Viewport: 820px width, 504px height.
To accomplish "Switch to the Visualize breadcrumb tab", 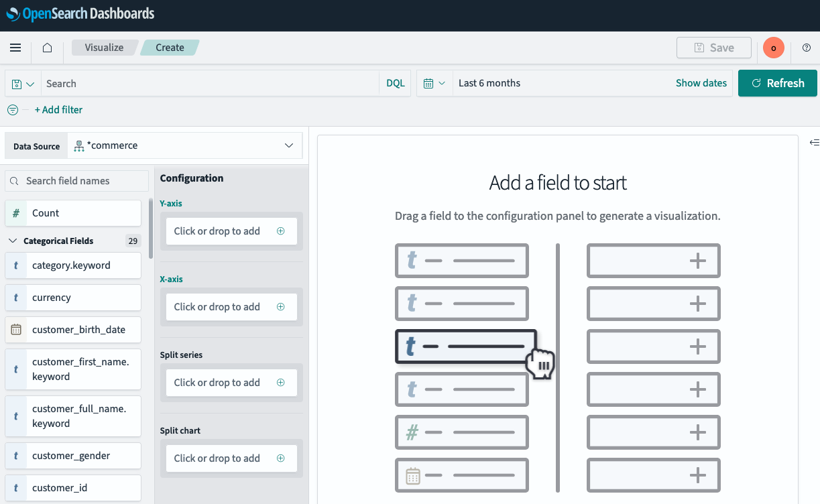I will pyautogui.click(x=103, y=47).
